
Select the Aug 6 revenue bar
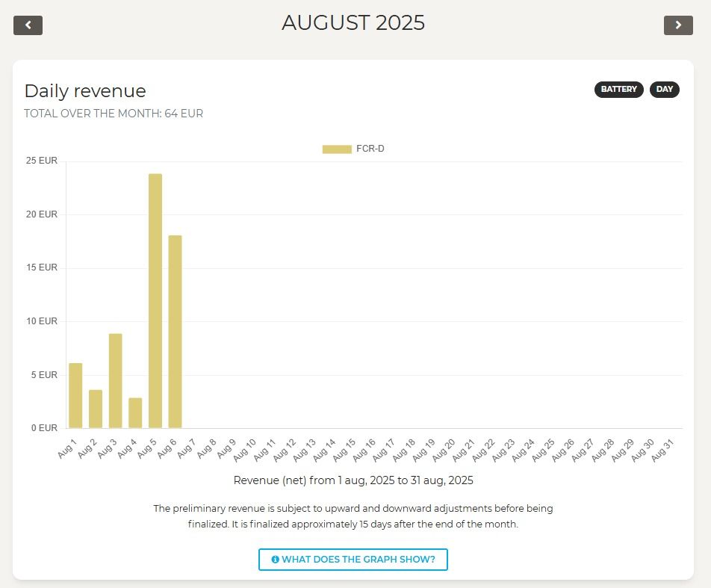pos(175,331)
